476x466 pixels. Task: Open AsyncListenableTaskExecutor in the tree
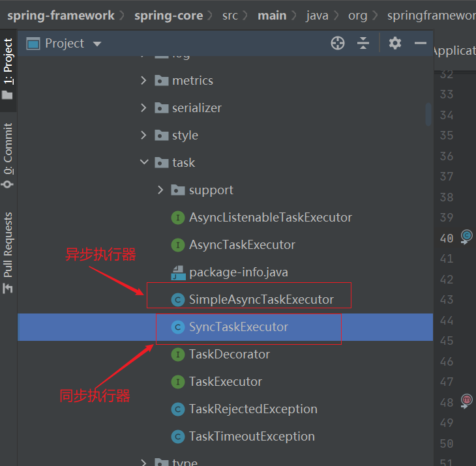271,218
